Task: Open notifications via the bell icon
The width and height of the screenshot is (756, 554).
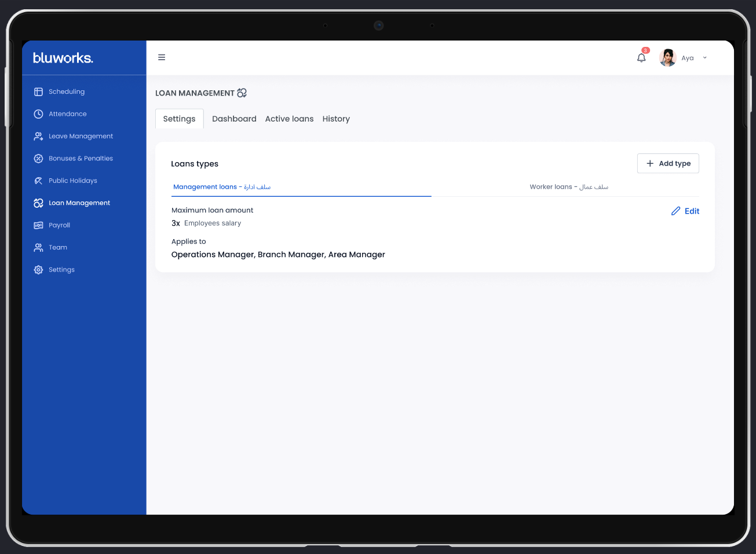Action: click(x=641, y=58)
